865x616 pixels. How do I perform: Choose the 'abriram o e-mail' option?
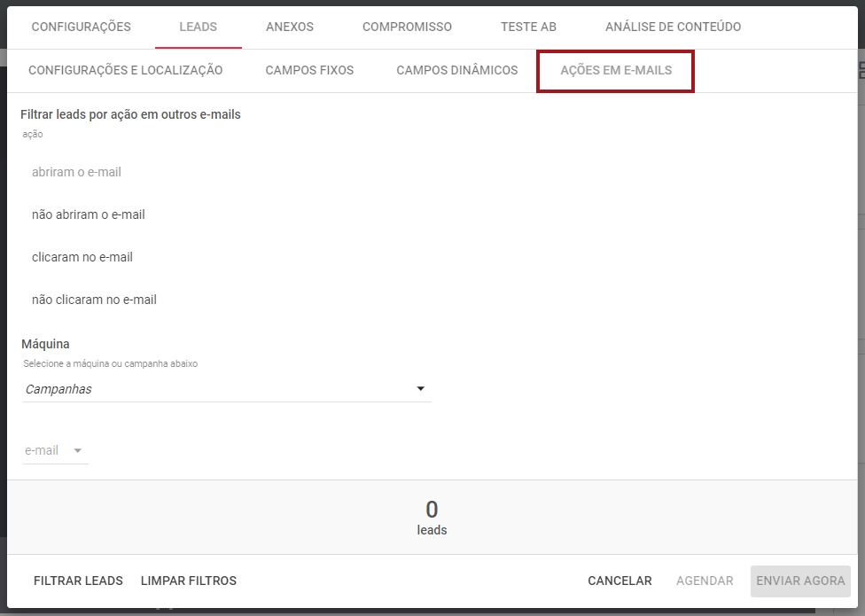pos(76,172)
